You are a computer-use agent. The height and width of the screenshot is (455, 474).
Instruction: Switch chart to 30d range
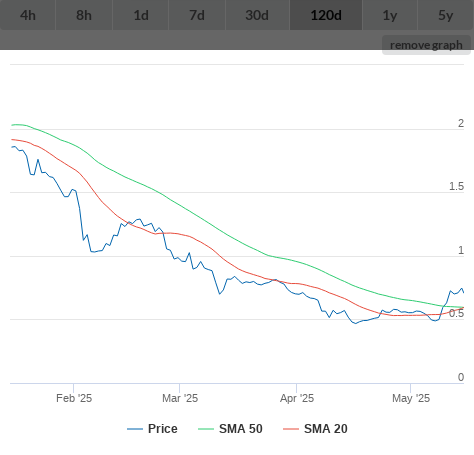coord(257,15)
